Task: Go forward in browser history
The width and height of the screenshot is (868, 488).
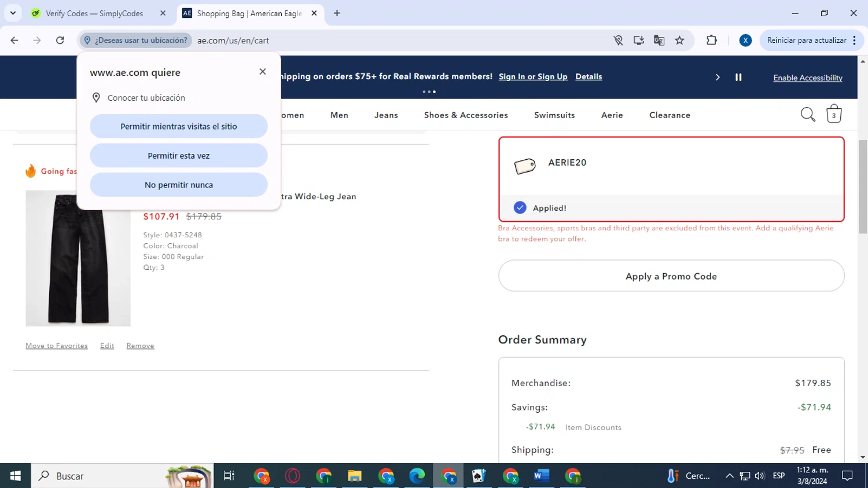Action: 37,41
